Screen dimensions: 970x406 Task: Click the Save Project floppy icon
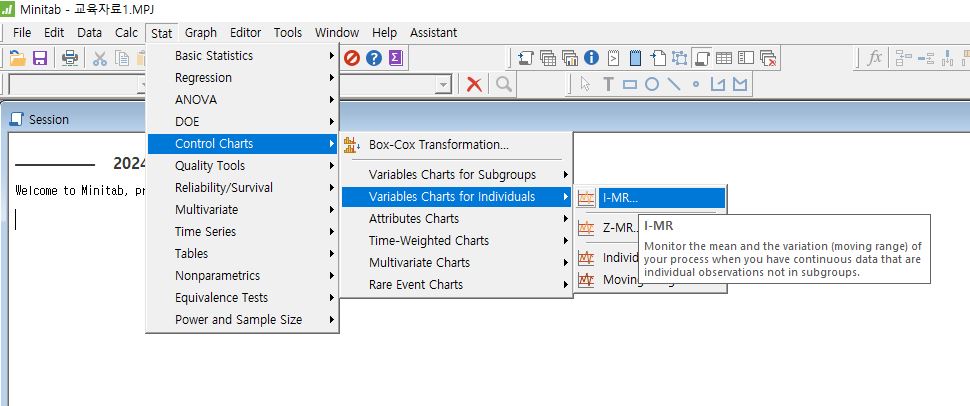coord(40,58)
